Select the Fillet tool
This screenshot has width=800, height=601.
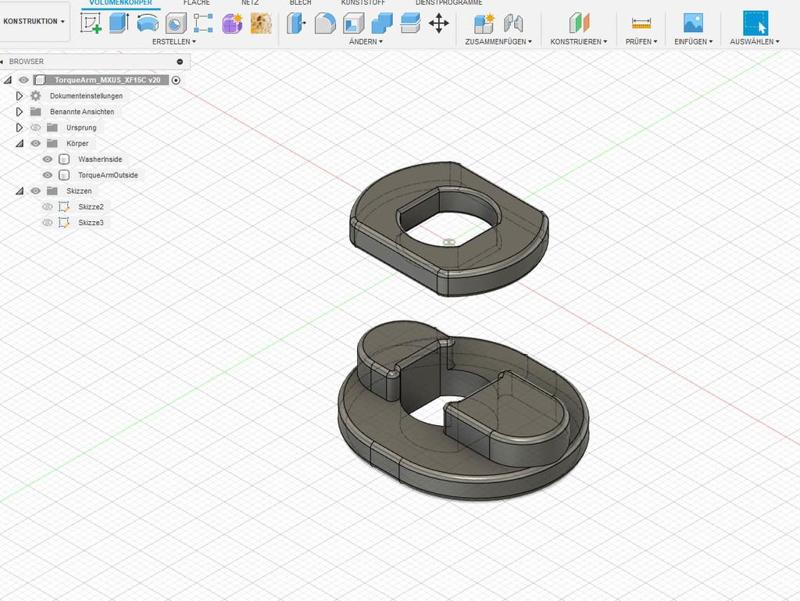click(324, 23)
